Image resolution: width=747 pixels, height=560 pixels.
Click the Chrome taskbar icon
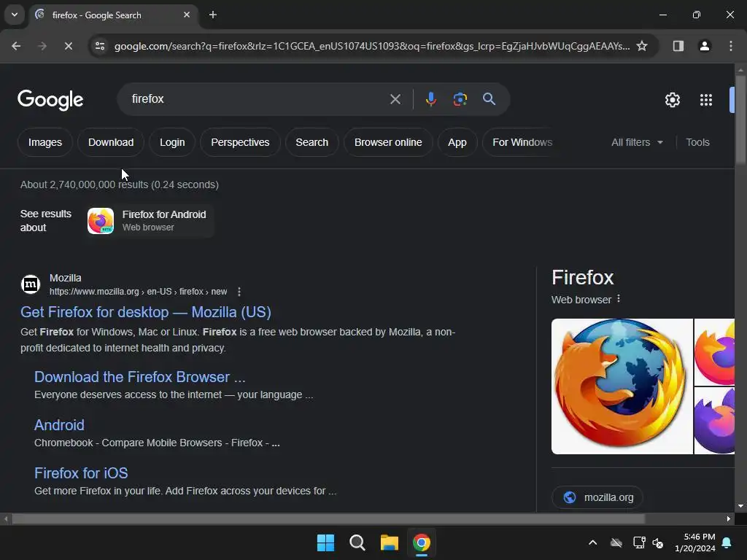tap(421, 542)
